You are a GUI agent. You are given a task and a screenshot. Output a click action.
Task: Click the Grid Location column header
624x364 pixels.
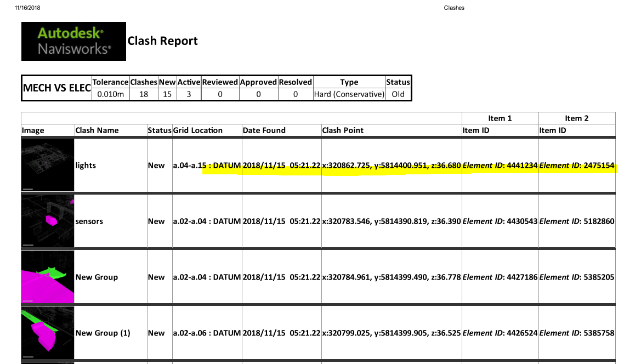tap(198, 130)
